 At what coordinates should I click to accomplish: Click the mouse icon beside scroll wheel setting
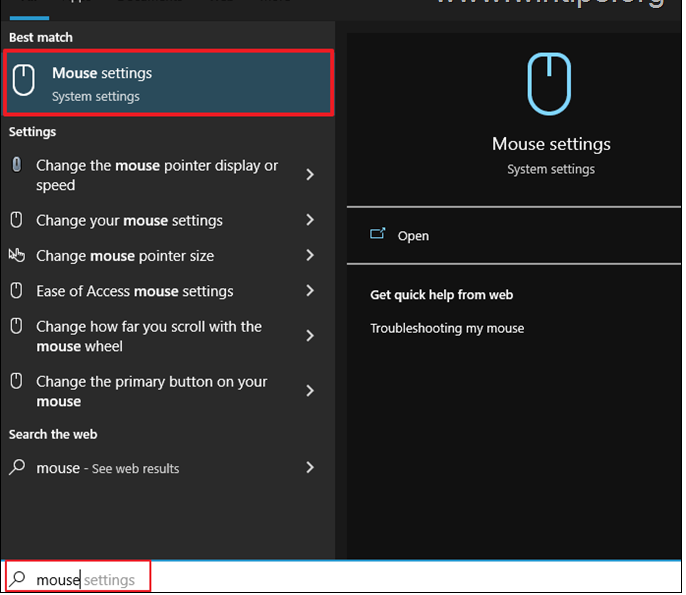17,327
